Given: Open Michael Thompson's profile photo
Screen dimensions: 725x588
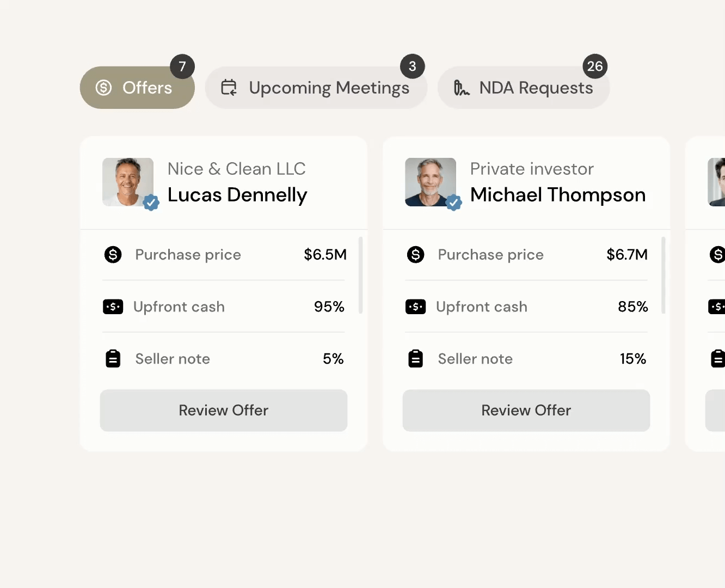Looking at the screenshot, I should pyautogui.click(x=430, y=181).
